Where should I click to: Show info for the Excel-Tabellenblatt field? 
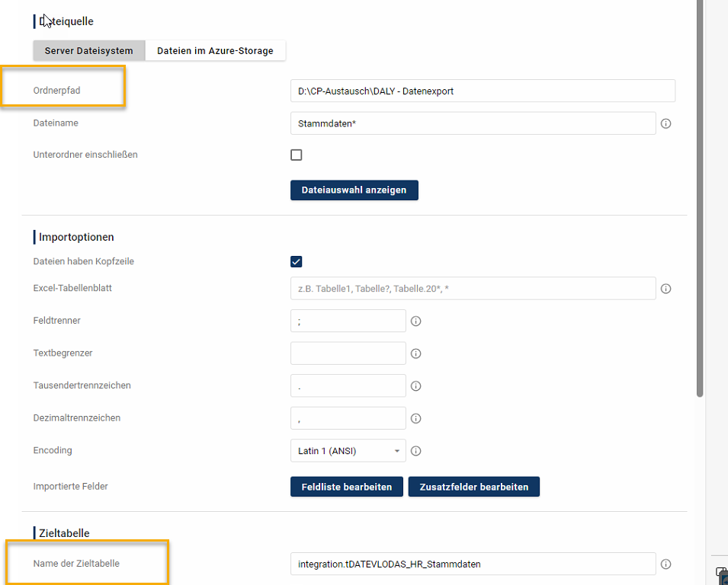tap(665, 289)
